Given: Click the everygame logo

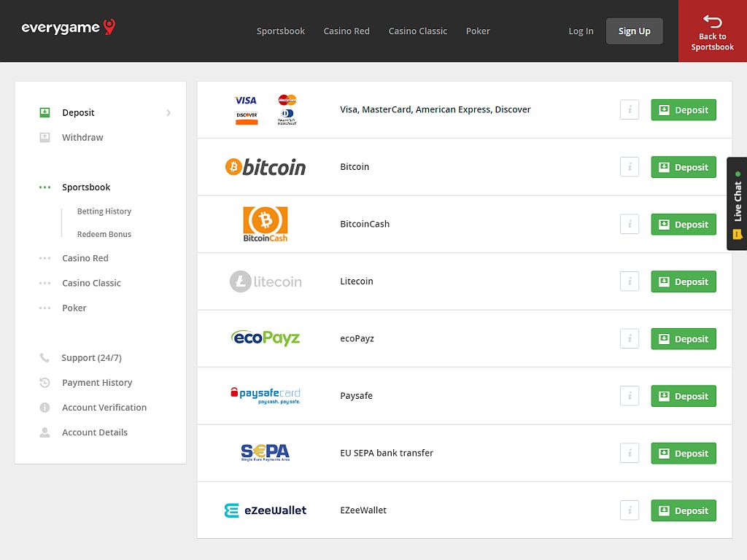Looking at the screenshot, I should (x=68, y=28).
